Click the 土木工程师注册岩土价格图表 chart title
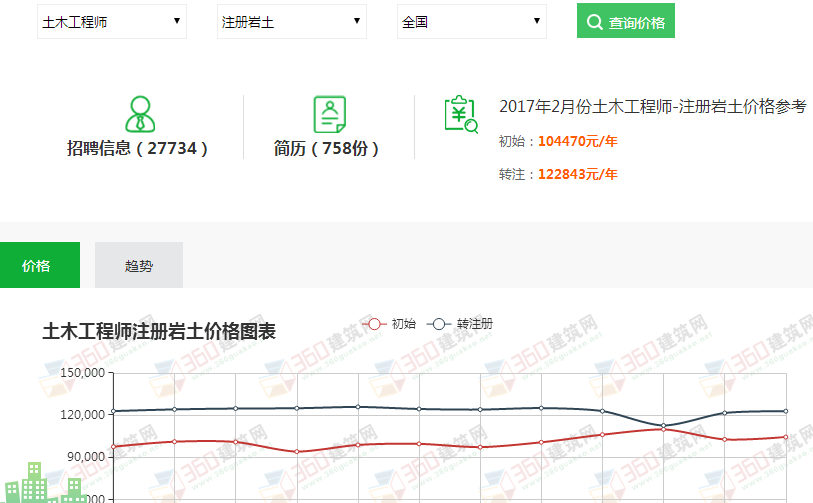The height and width of the screenshot is (503, 813). pyautogui.click(x=159, y=332)
